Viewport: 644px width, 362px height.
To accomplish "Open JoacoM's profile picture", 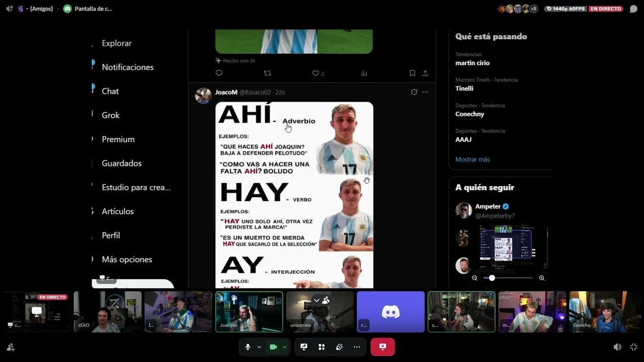I will tap(203, 96).
